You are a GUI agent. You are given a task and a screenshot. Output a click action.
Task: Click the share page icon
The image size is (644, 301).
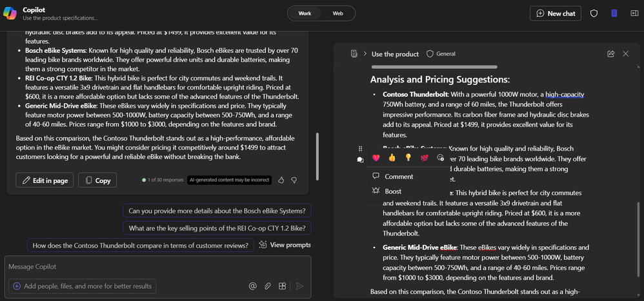pyautogui.click(x=610, y=53)
